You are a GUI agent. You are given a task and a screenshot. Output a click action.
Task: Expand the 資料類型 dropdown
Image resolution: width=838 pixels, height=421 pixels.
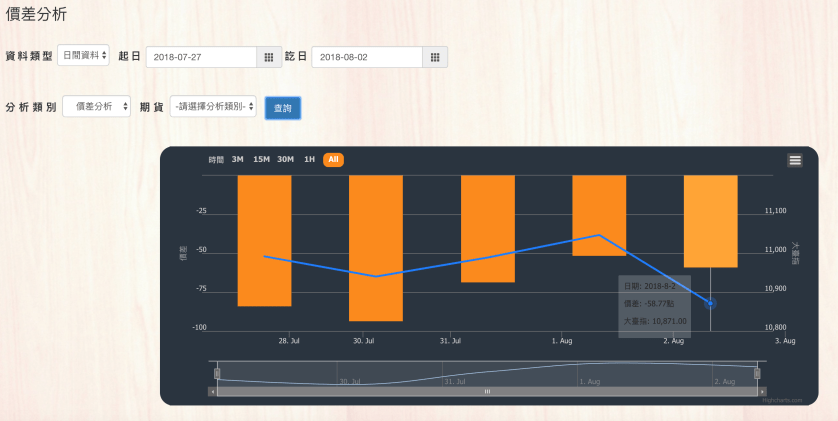click(84, 56)
